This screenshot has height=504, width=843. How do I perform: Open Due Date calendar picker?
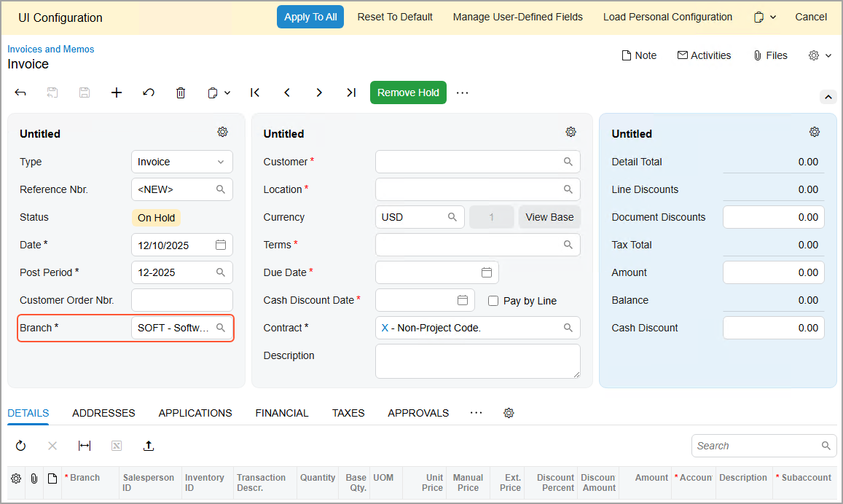coord(487,272)
